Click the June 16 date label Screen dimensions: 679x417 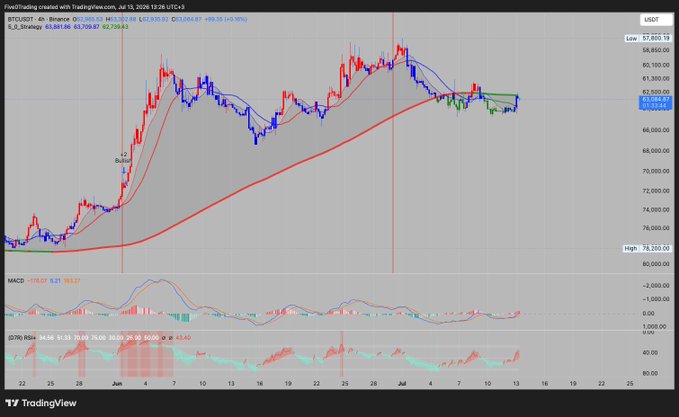tap(259, 384)
